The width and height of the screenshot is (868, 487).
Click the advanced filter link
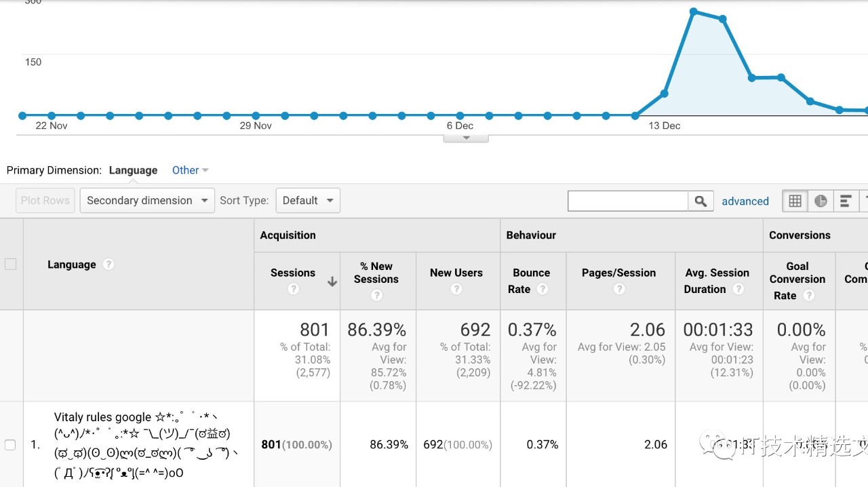745,201
